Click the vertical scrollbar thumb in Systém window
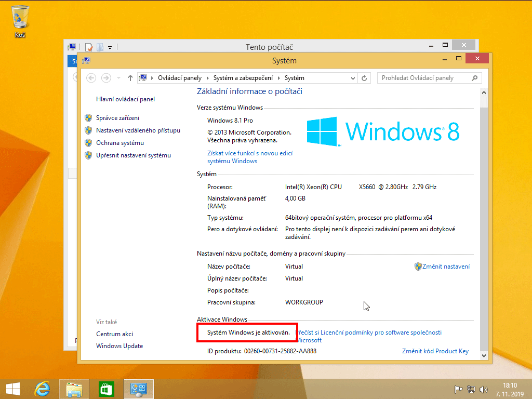 pos(484,229)
